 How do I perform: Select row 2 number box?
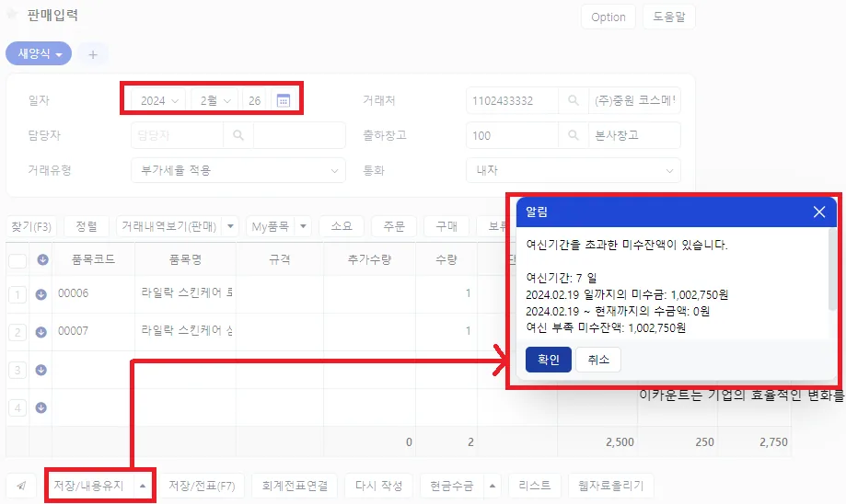(x=17, y=332)
